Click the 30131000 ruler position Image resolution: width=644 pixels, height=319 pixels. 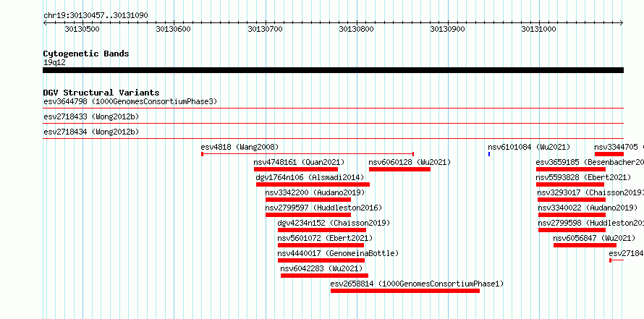point(539,29)
